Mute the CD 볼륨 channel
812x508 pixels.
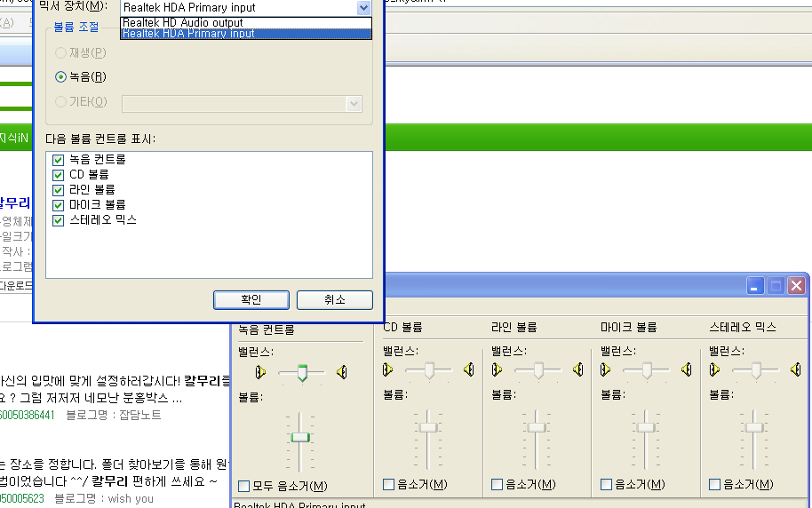point(388,484)
